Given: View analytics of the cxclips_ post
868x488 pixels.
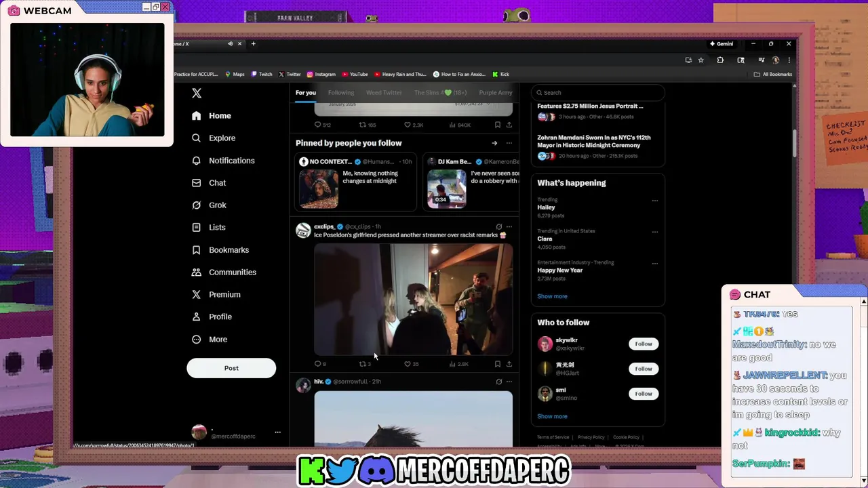Looking at the screenshot, I should pos(452,364).
